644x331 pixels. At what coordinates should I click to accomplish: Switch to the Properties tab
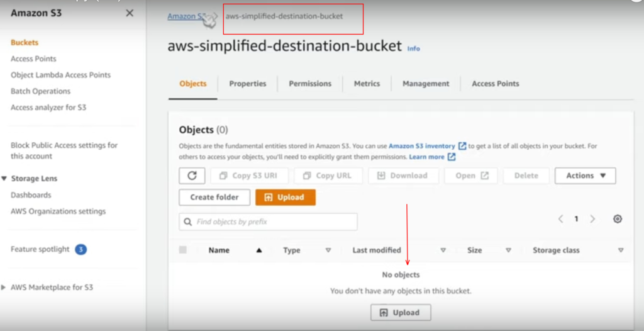pyautogui.click(x=248, y=84)
